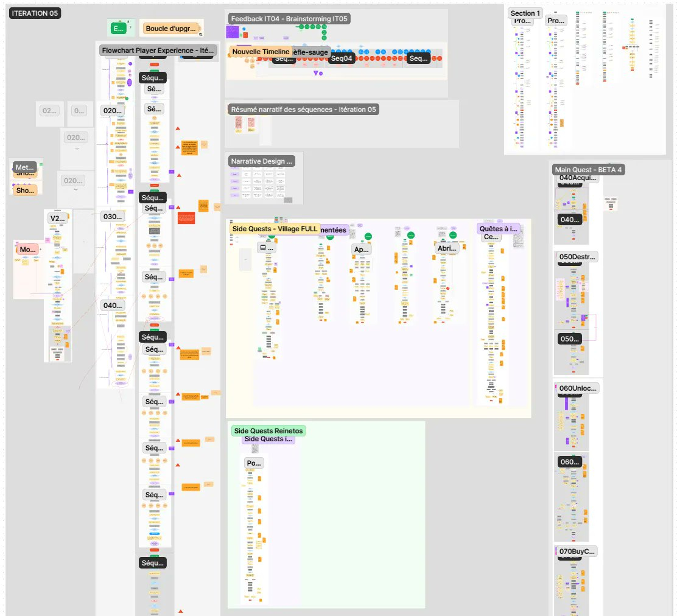Click the Seq04 timeline label
The width and height of the screenshot is (677, 616).
[342, 58]
